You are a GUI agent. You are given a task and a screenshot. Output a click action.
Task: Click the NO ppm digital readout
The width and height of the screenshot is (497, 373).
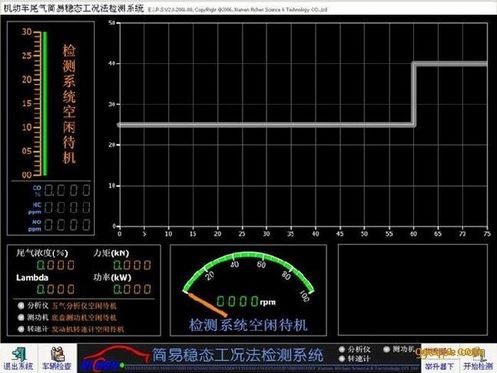coord(67,225)
